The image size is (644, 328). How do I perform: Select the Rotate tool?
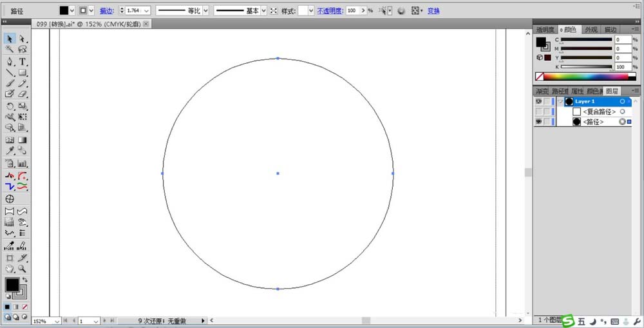pos(10,106)
